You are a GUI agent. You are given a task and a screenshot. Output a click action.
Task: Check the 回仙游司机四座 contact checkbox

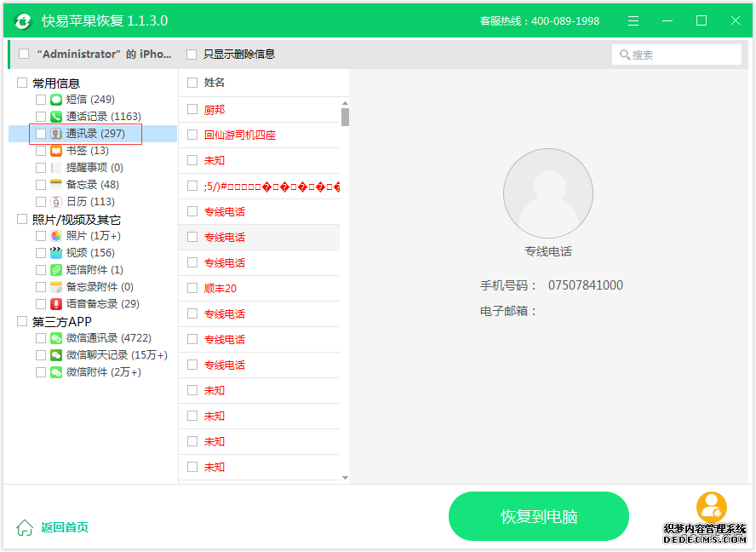[x=192, y=135]
